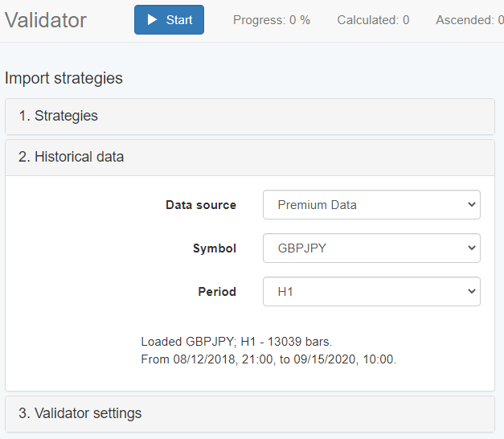Screen dimensions: 504x439
Task: Click the chevron arrow on Data source select
Action: coord(471,205)
